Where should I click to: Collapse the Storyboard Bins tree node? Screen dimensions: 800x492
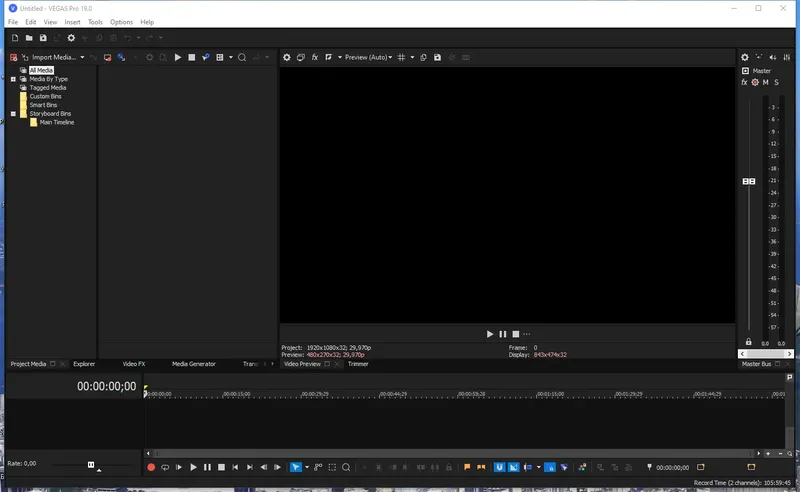[13, 114]
